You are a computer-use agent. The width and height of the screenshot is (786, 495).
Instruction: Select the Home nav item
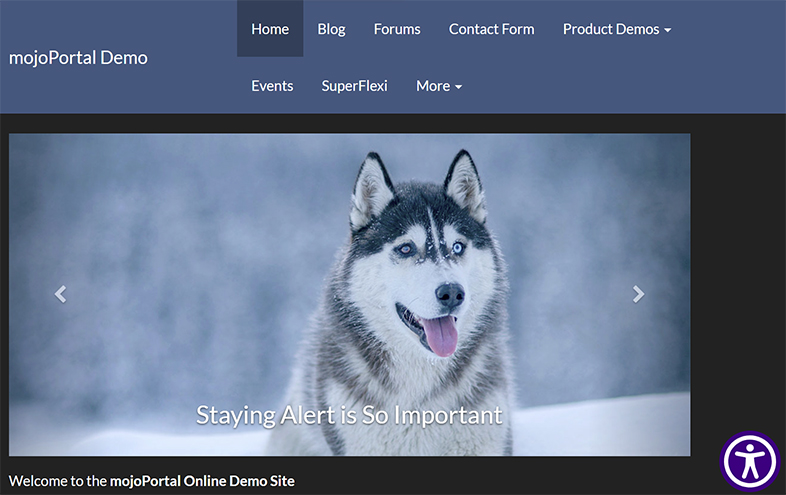click(270, 29)
